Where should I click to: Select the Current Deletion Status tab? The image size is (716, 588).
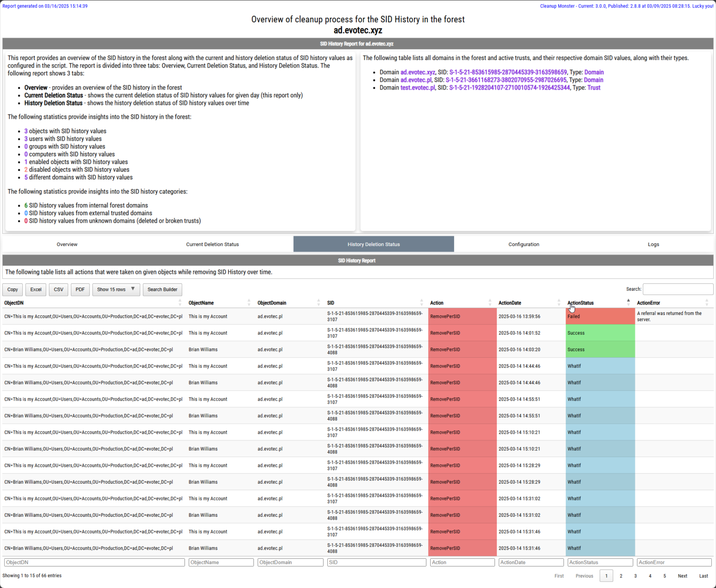tap(213, 244)
